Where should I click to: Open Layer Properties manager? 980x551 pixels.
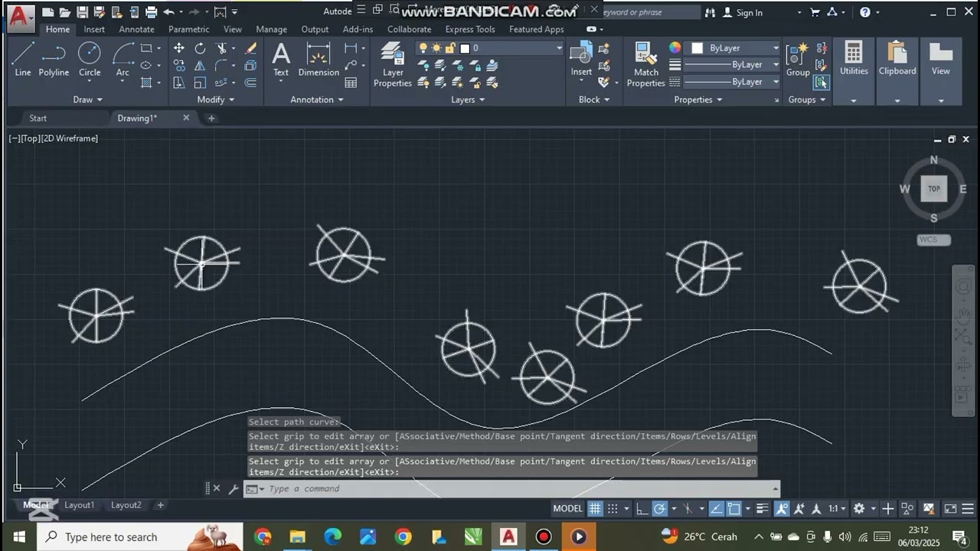393,65
